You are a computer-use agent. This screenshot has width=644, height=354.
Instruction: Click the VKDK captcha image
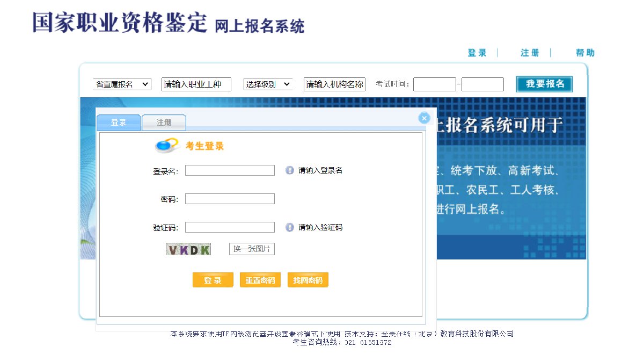pos(188,249)
